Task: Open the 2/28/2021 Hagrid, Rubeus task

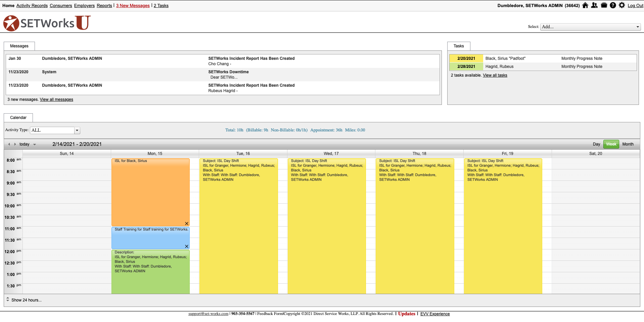Action: point(543,67)
